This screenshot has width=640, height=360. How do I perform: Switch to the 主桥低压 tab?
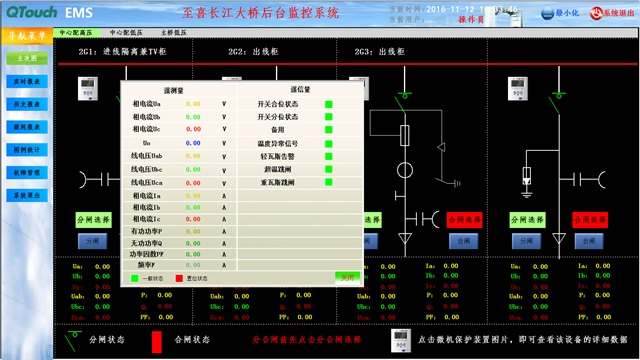pyautogui.click(x=173, y=33)
